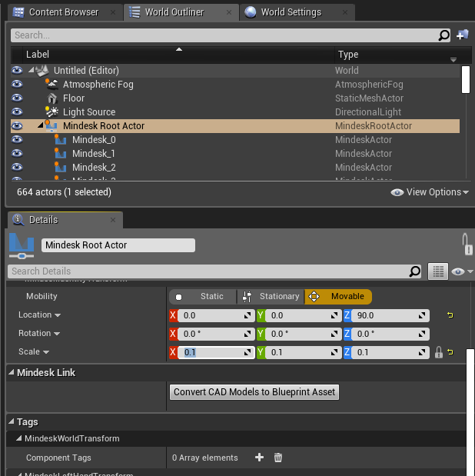475x476 pixels.
Task: Delete all Component Tags elements trash icon
Action: click(x=278, y=458)
